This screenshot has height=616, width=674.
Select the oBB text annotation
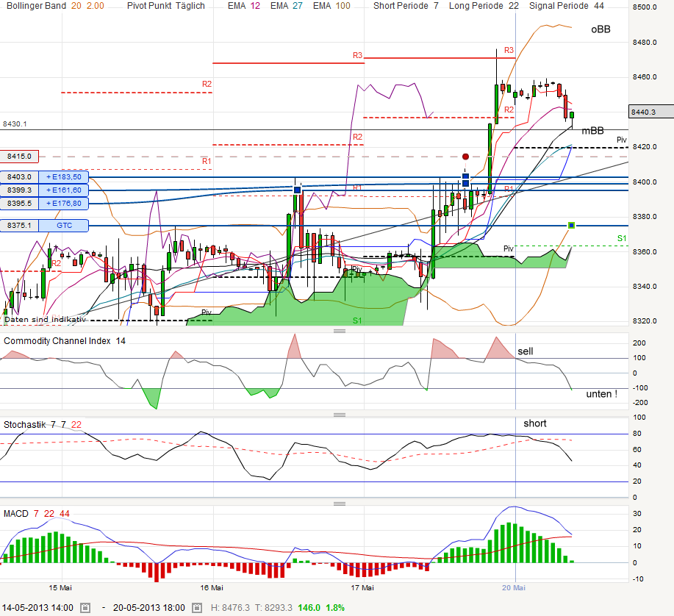[x=600, y=29]
